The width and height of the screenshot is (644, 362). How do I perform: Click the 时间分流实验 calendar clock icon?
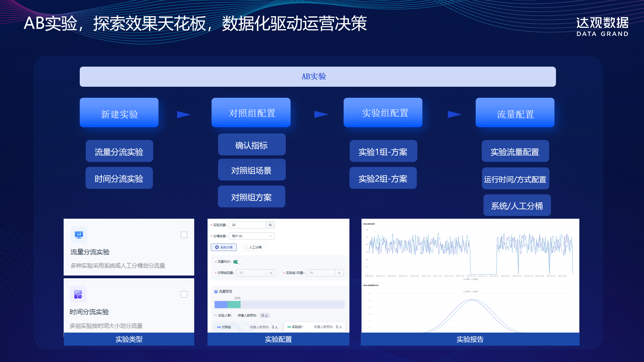78,294
